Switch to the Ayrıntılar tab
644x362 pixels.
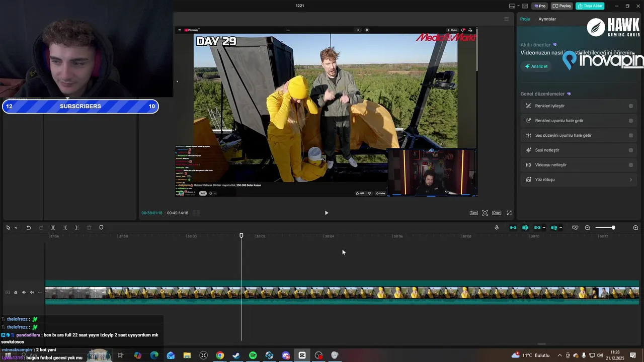[x=547, y=19]
